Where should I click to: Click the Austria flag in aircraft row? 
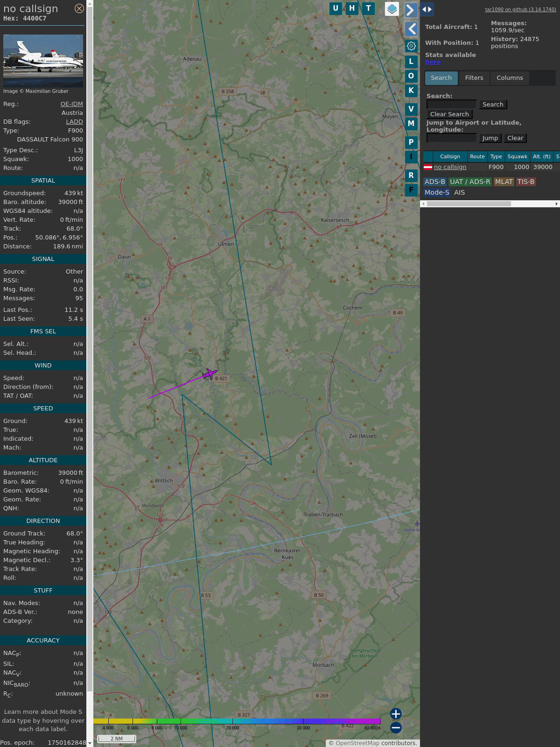click(427, 167)
